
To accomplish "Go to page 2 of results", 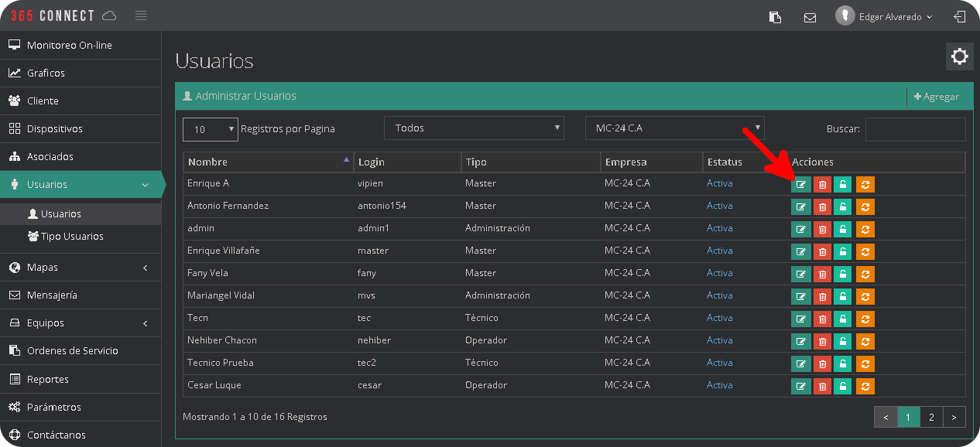I will click(931, 418).
